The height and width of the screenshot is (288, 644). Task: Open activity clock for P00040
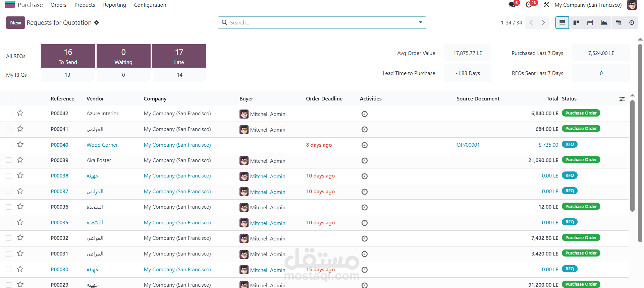click(365, 145)
